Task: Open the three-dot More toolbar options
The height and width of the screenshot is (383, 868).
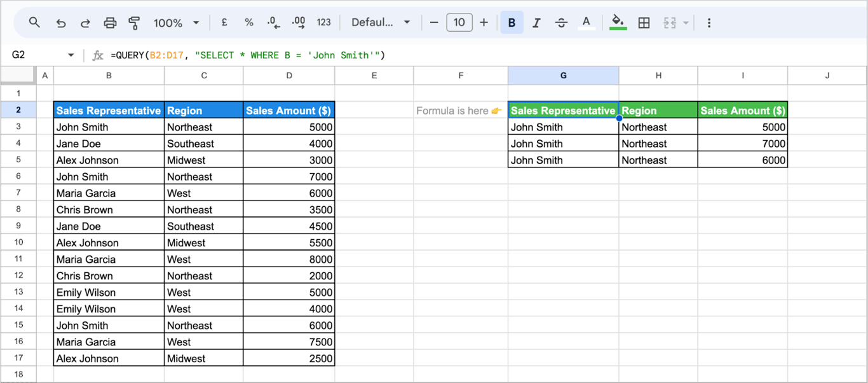Action: (709, 23)
